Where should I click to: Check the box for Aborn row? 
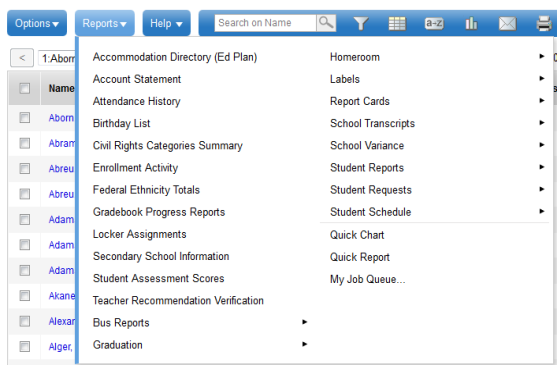[25, 118]
